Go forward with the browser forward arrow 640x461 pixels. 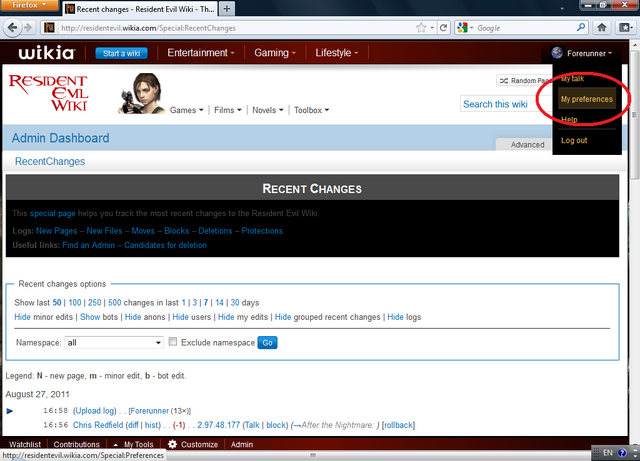pos(28,28)
